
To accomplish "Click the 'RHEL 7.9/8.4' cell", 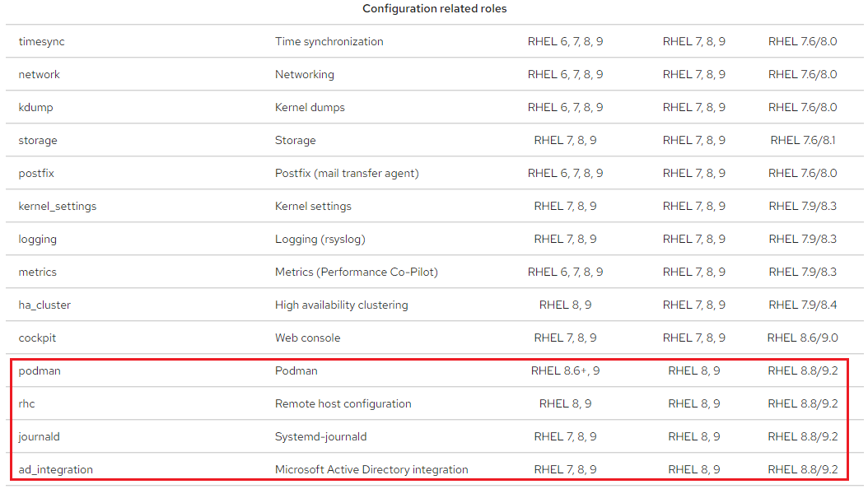I will click(x=803, y=305).
